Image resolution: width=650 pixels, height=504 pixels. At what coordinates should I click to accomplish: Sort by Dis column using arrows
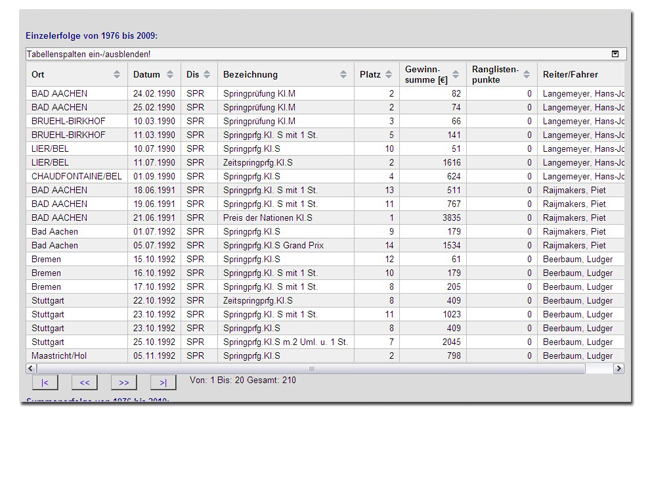[x=207, y=75]
